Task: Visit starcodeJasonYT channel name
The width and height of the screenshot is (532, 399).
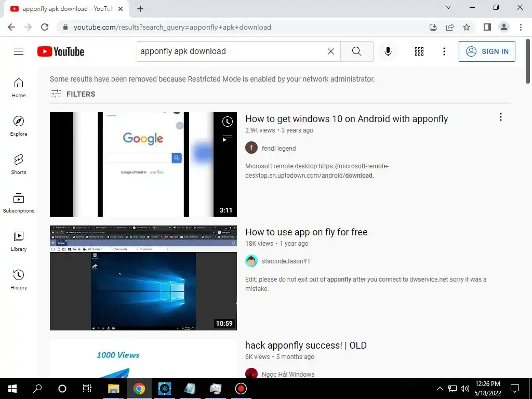Action: tap(286, 261)
